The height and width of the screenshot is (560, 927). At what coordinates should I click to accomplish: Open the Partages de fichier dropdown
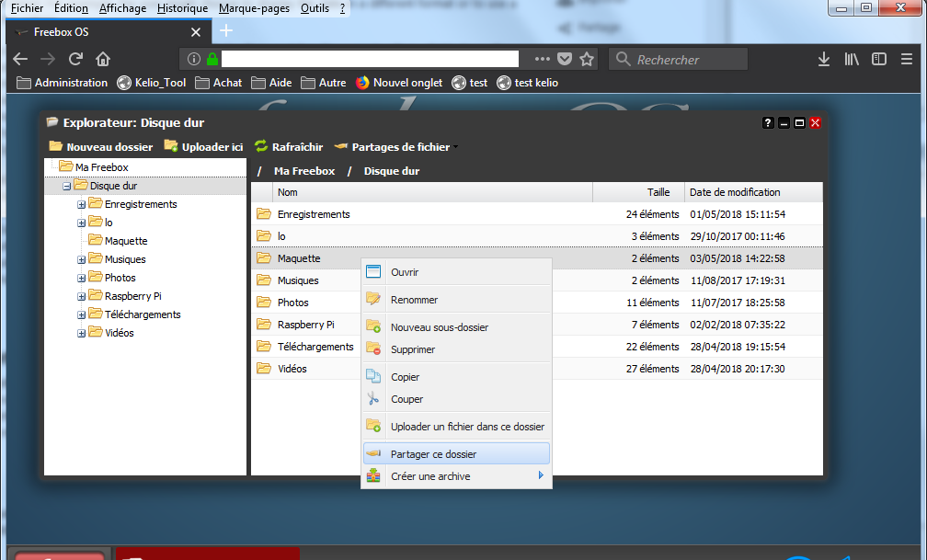click(396, 146)
